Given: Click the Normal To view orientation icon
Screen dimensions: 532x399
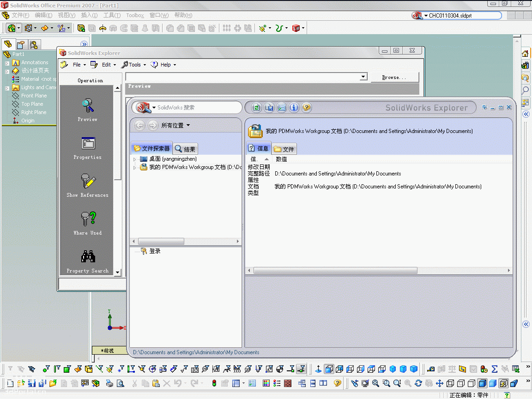Looking at the screenshot, I should coord(318,369).
